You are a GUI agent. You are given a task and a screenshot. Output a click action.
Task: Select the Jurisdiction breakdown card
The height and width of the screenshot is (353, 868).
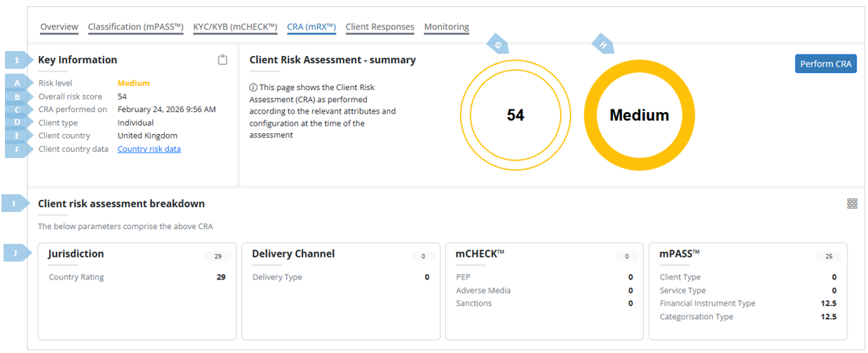137,291
